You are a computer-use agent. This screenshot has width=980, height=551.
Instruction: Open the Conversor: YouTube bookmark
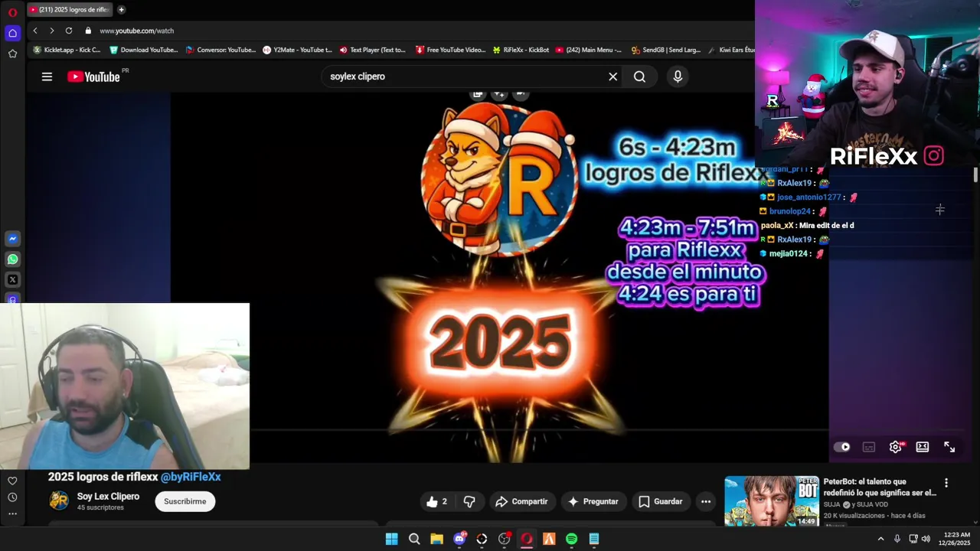click(x=220, y=50)
